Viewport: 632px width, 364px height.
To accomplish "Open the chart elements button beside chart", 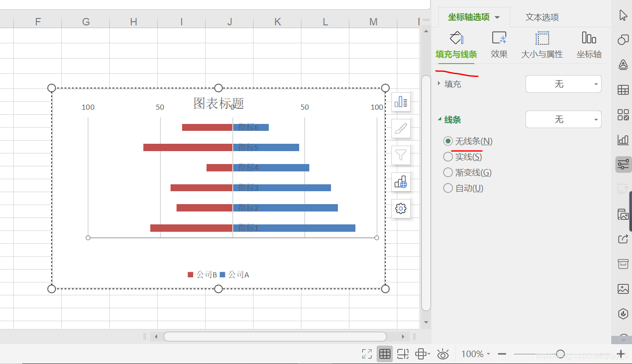I will click(401, 102).
